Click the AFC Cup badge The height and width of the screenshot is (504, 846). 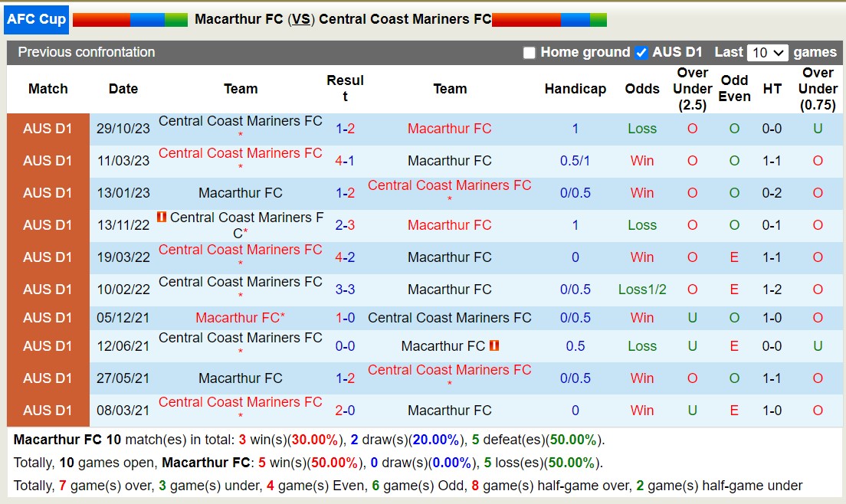tap(36, 19)
